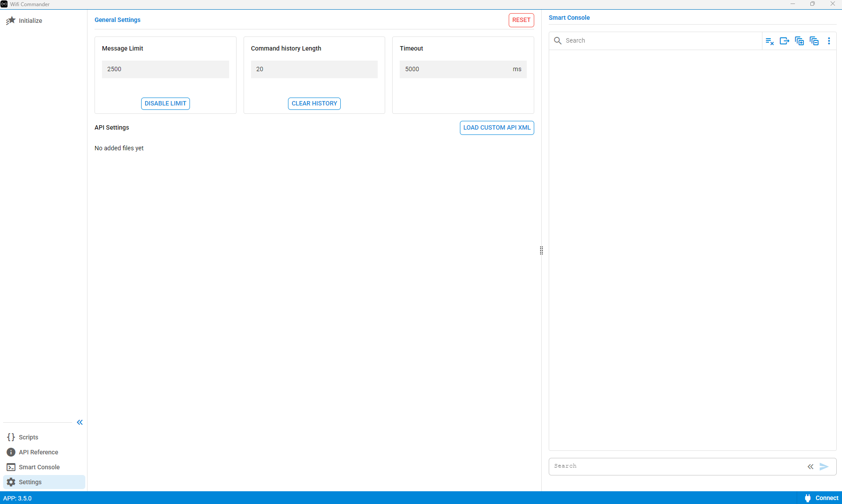
Task: Click the APP: 3.5.0 version label
Action: [x=18, y=498]
